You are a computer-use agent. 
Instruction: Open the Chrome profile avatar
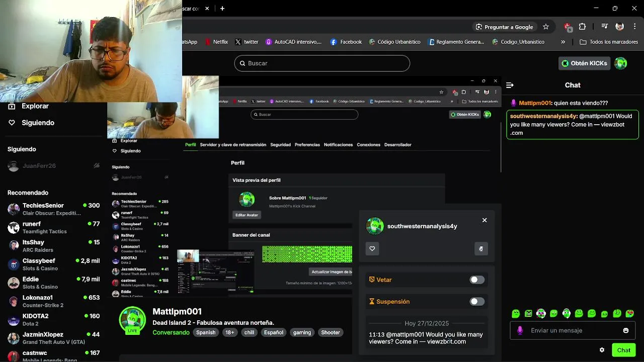coord(620,27)
